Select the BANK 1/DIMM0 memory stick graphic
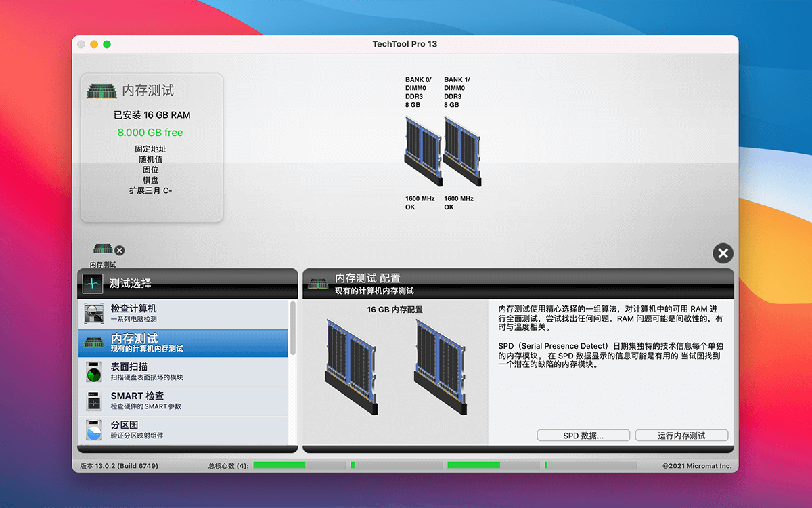Image resolution: width=812 pixels, height=508 pixels. pyautogui.click(x=463, y=150)
